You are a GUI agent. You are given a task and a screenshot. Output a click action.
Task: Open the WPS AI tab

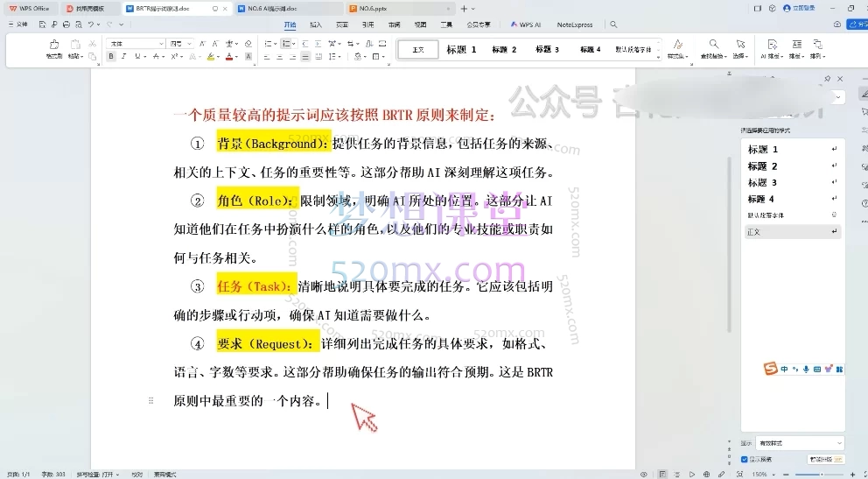[x=525, y=25]
